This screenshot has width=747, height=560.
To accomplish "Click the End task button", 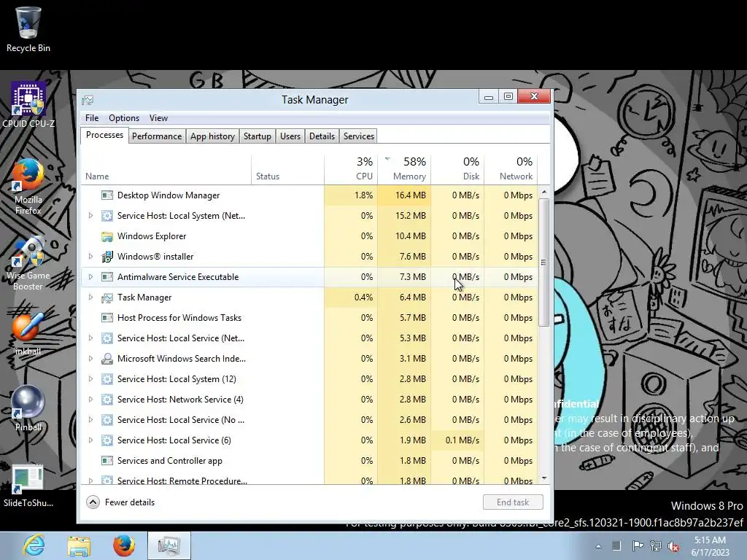I will 513,502.
